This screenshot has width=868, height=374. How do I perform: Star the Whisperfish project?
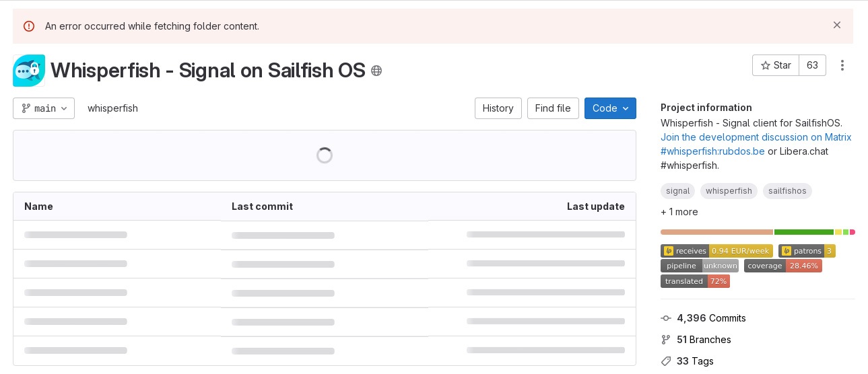776,65
